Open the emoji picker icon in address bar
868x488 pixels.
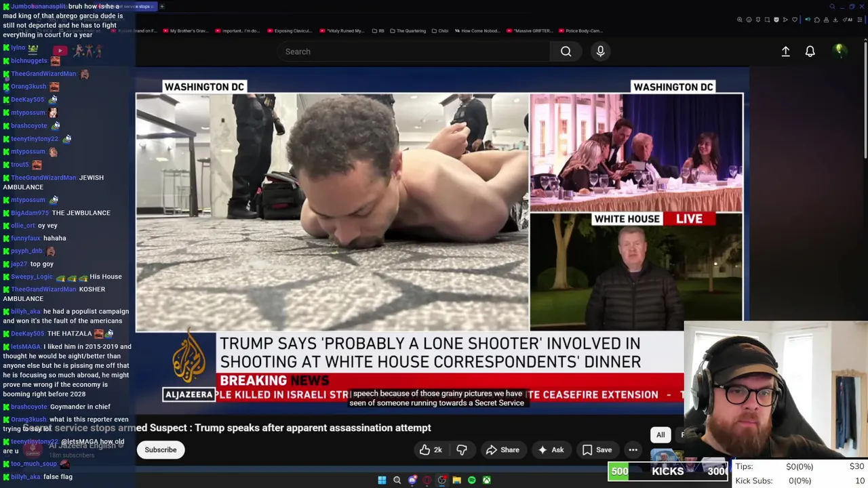749,20
